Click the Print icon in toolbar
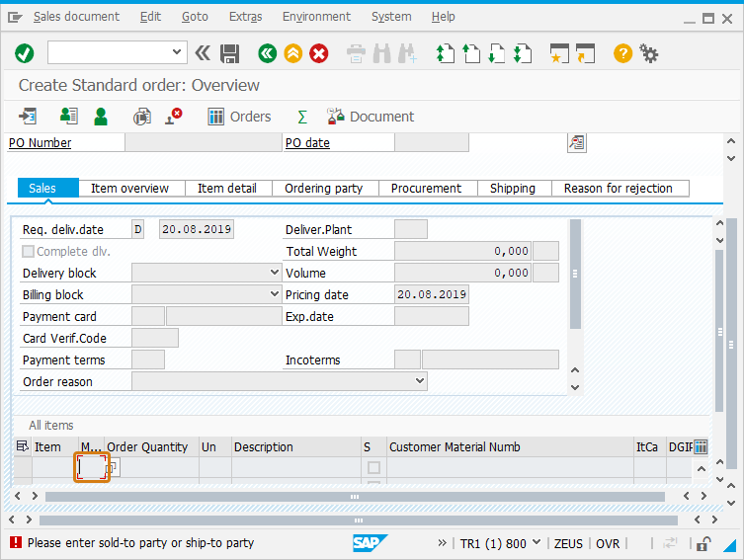Image resolution: width=744 pixels, height=560 pixels. click(356, 53)
